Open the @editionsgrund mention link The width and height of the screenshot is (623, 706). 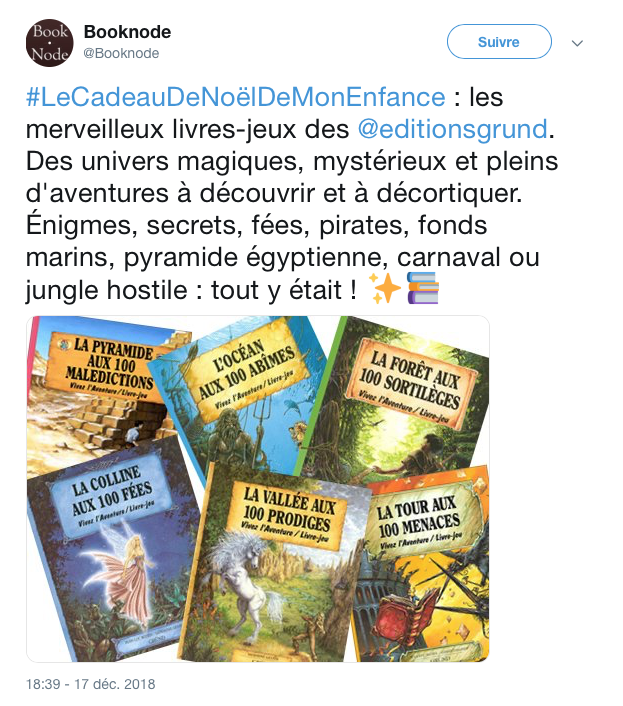pos(453,129)
